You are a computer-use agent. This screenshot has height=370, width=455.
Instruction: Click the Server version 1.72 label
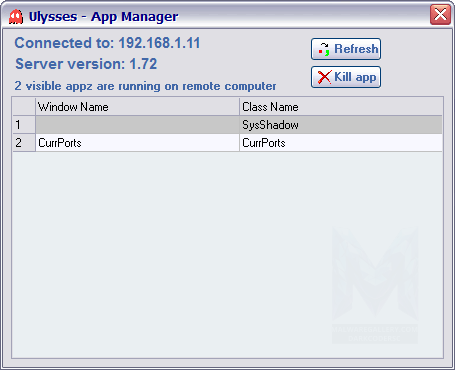[x=86, y=64]
